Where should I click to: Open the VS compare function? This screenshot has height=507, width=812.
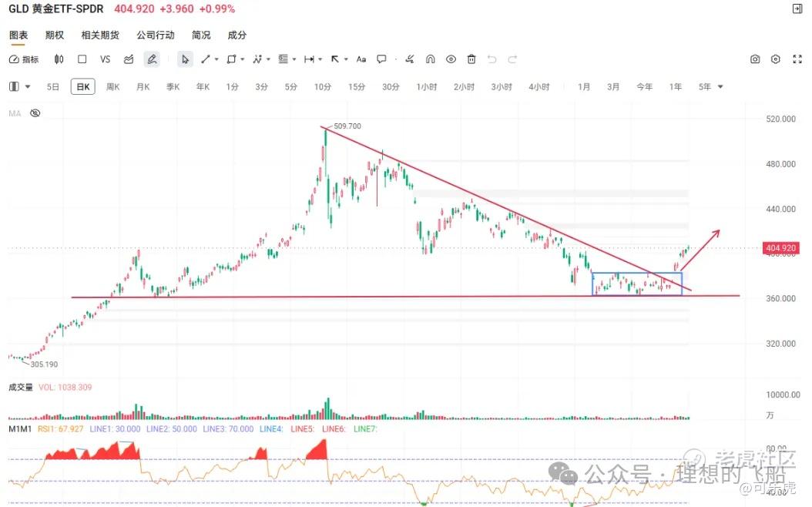point(105,59)
